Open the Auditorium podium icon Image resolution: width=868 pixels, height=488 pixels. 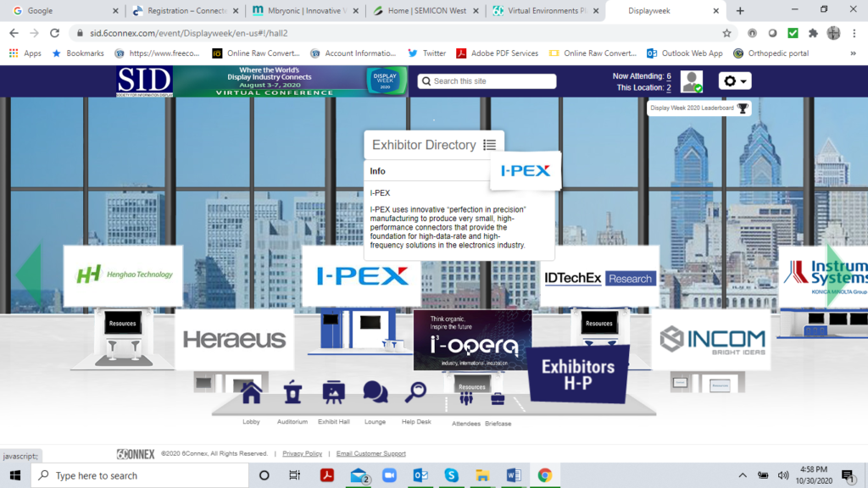pos(292,393)
